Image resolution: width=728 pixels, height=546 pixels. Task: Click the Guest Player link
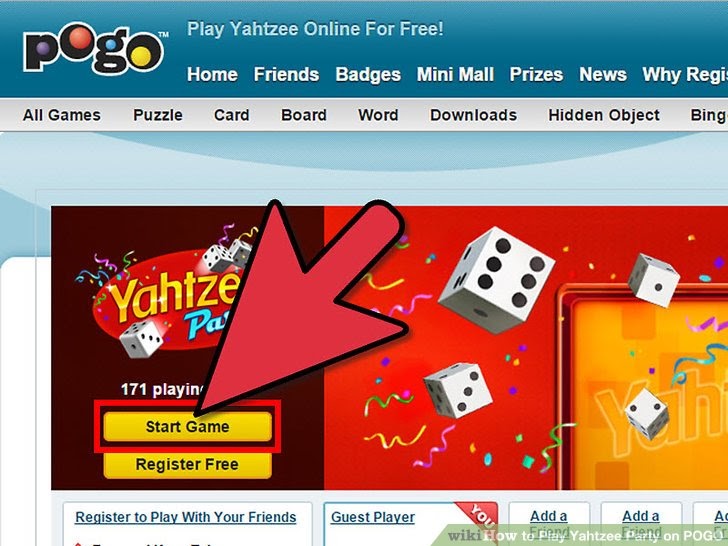pos(373,517)
